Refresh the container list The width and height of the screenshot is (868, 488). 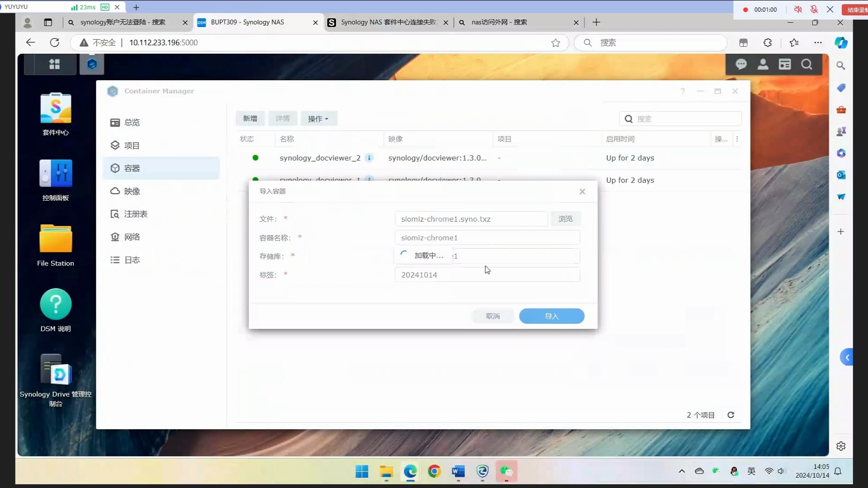point(731,415)
